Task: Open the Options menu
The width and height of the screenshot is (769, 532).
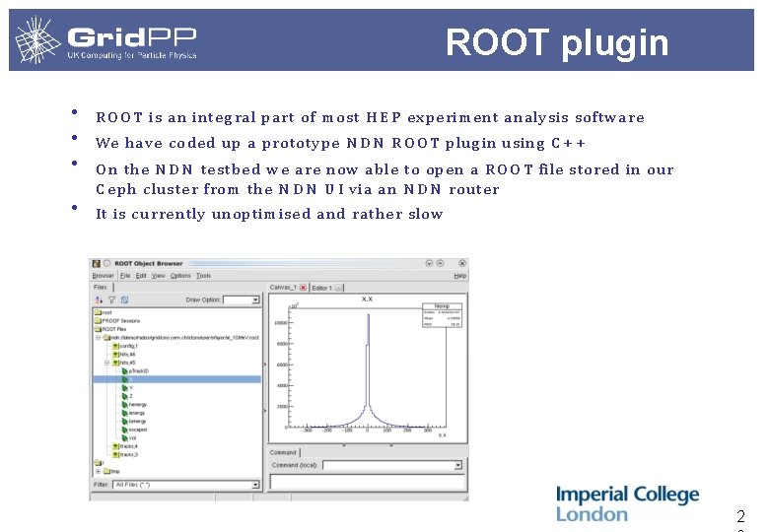Action: coord(180,276)
